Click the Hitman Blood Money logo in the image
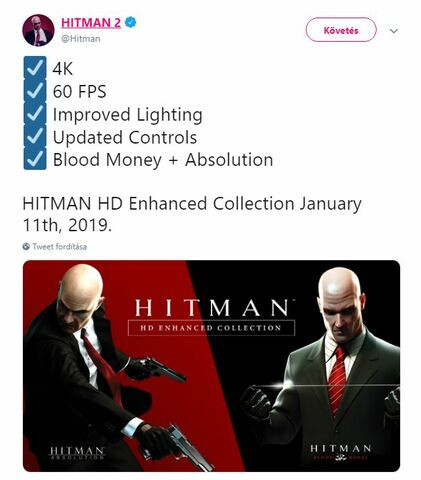Viewport: 421px width, 480px height. [341, 452]
